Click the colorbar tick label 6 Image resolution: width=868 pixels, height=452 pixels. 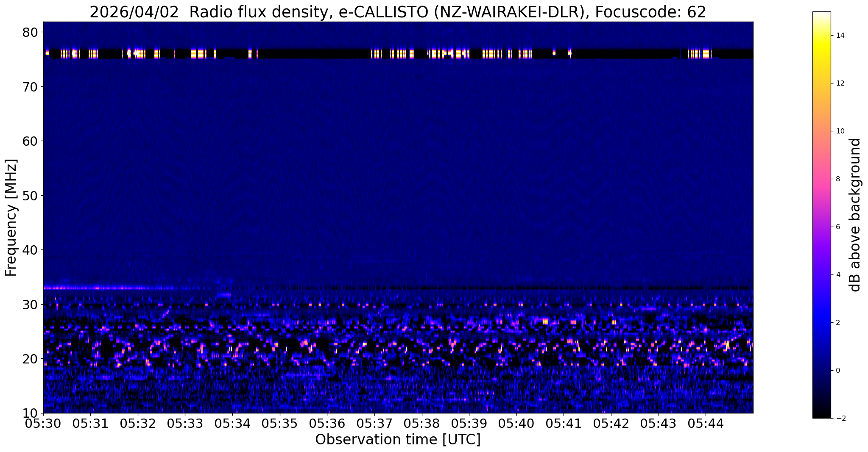click(838, 227)
